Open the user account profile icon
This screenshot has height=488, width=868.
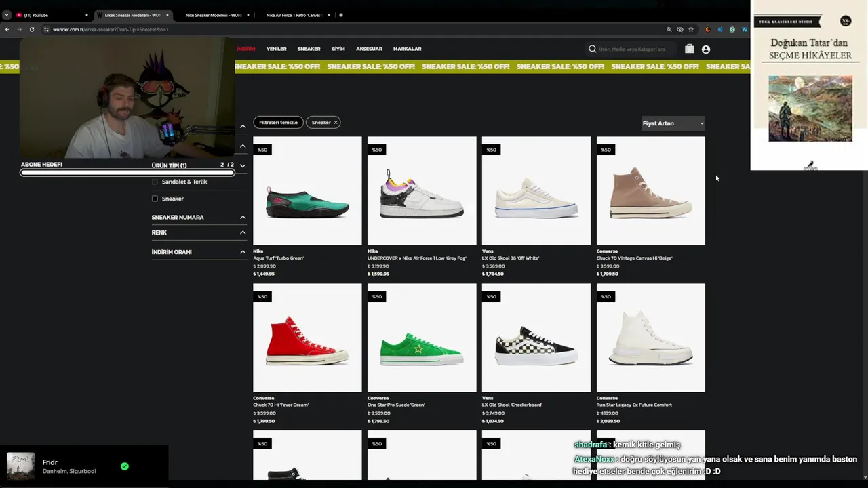coord(705,49)
